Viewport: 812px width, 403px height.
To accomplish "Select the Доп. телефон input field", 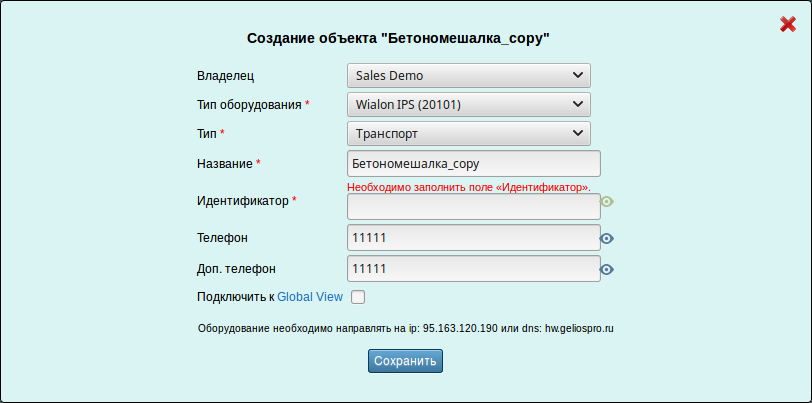I will click(x=473, y=269).
